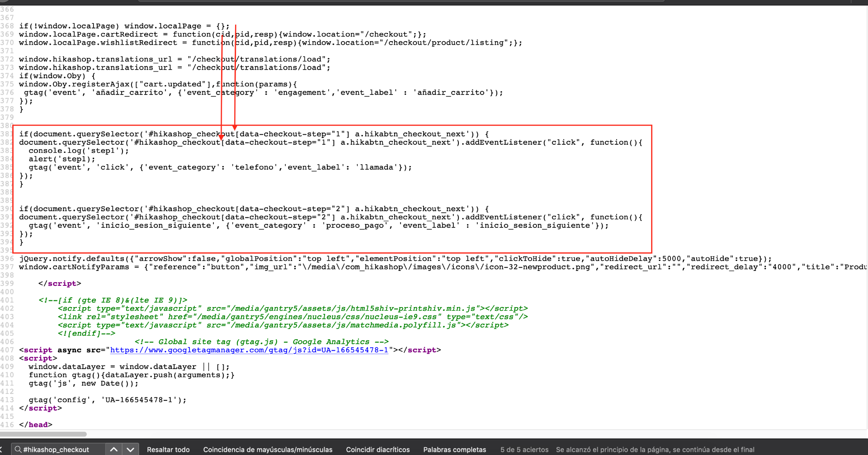The width and height of the screenshot is (868, 455).
Task: Click the horizontal scrollbar thumb above the find bar
Action: [x=43, y=434]
